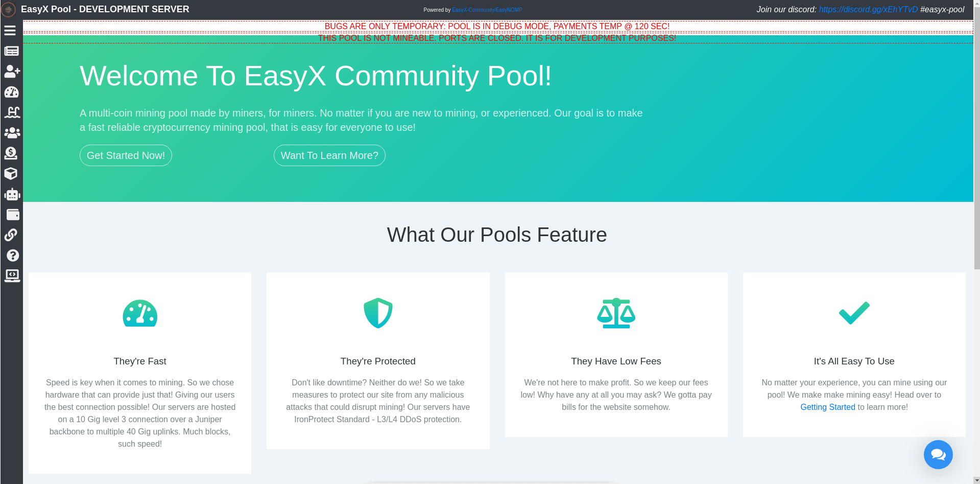Click the It's All Easy To Use title
The width and height of the screenshot is (980, 484).
coord(854,361)
